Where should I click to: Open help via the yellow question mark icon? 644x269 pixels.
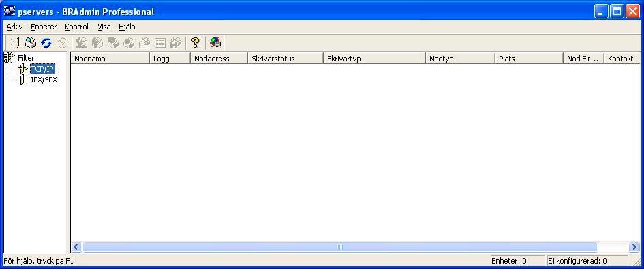pos(196,43)
